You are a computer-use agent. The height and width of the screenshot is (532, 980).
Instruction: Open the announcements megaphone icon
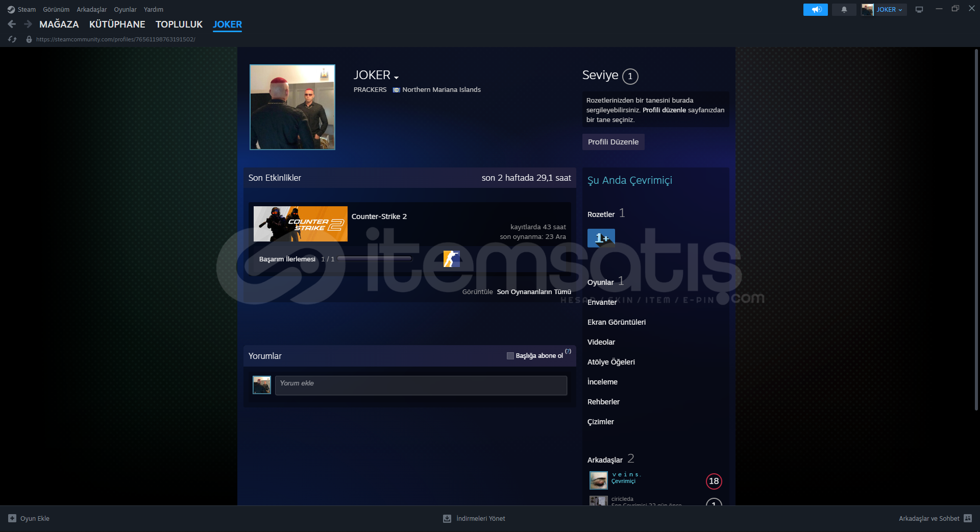[x=815, y=10]
